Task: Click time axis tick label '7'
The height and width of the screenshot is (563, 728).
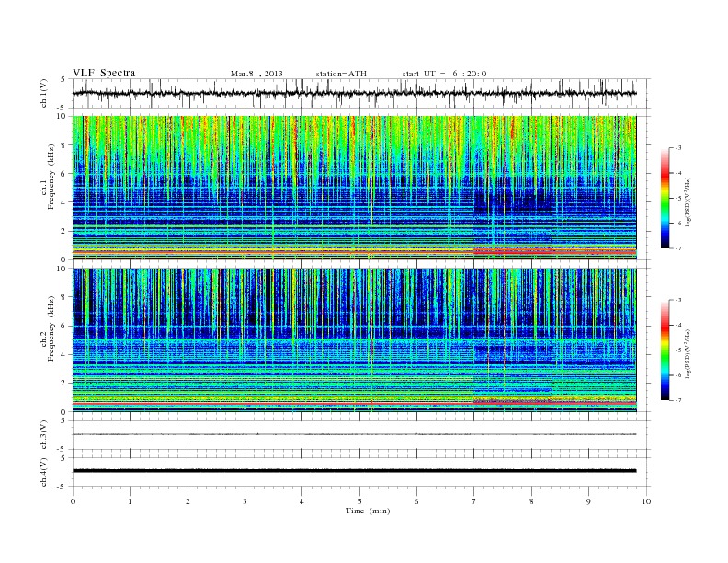Action: [474, 501]
